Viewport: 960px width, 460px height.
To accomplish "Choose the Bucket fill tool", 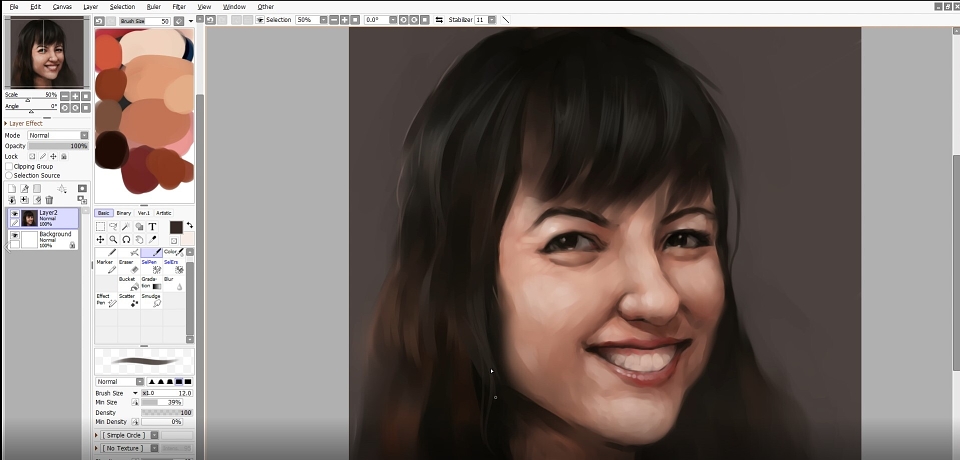I will coord(129,283).
